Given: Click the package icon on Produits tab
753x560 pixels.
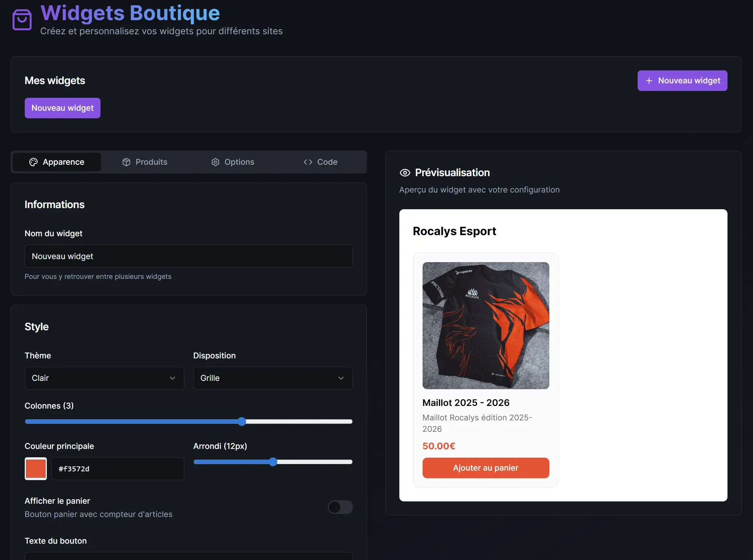Looking at the screenshot, I should (x=126, y=162).
